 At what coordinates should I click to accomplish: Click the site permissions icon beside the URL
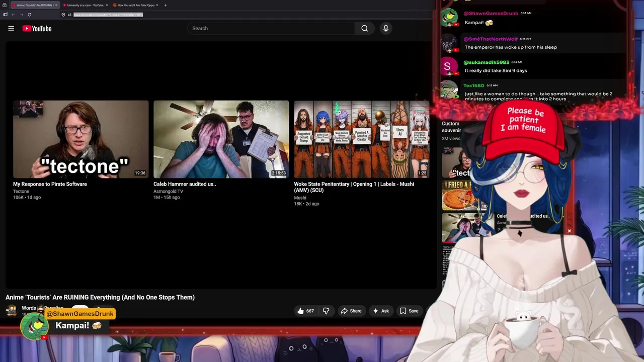pos(69,15)
